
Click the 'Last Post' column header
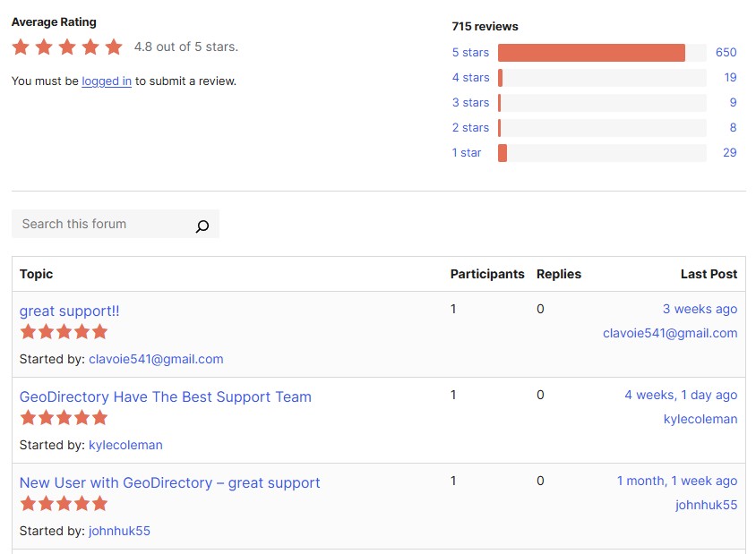709,274
